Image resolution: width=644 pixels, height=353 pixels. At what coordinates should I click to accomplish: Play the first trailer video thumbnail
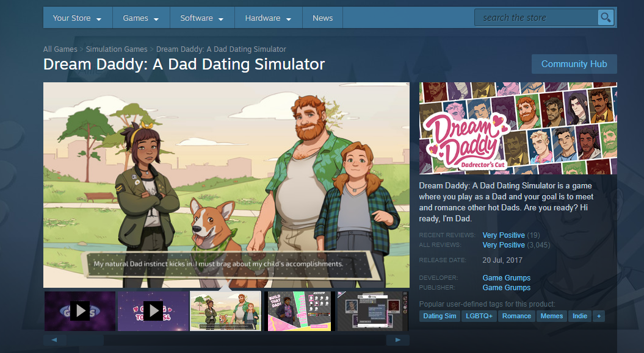[80, 311]
